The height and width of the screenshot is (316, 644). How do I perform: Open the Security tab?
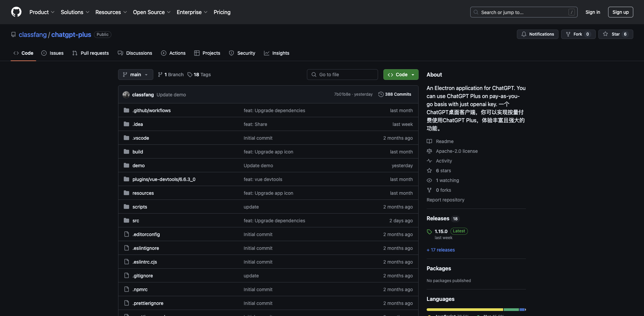coord(242,53)
